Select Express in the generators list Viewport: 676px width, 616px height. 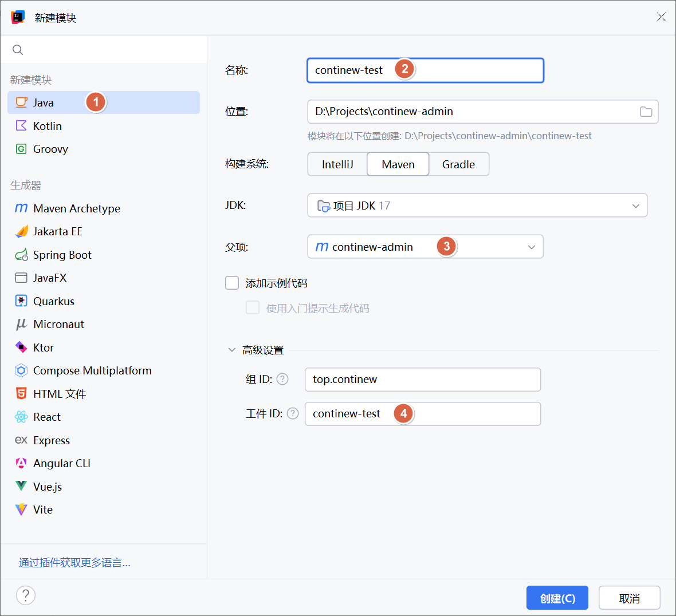coord(104,440)
